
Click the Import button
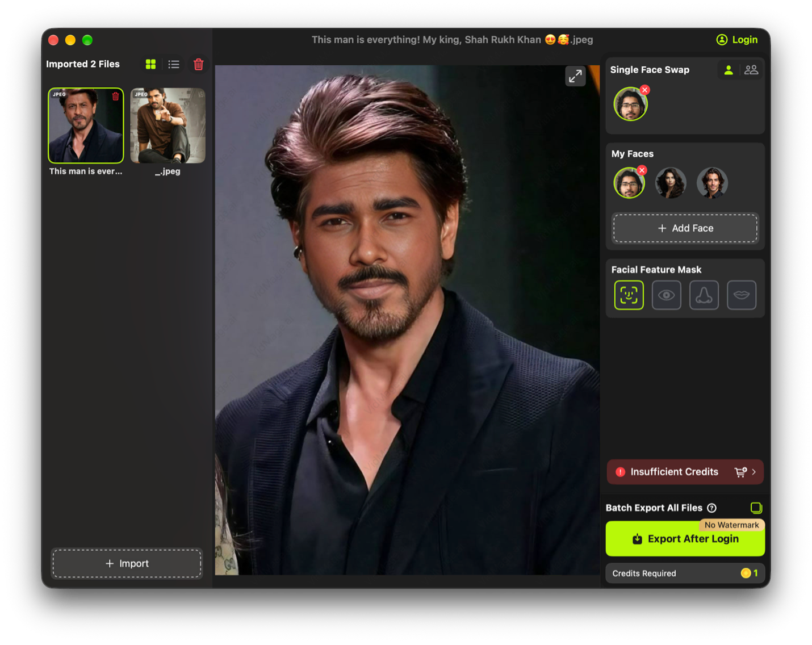point(127,563)
